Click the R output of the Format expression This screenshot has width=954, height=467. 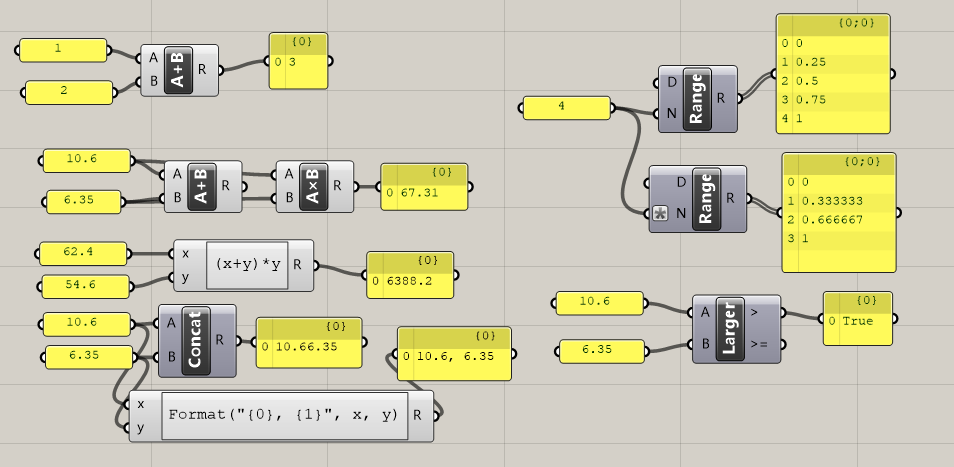(418, 415)
